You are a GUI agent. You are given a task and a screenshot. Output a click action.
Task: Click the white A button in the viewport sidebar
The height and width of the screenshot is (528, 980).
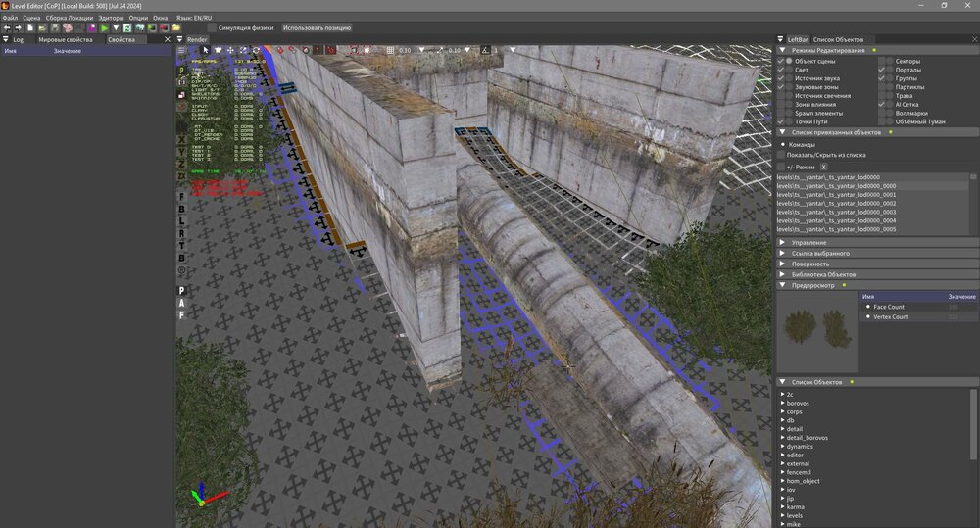[x=182, y=303]
